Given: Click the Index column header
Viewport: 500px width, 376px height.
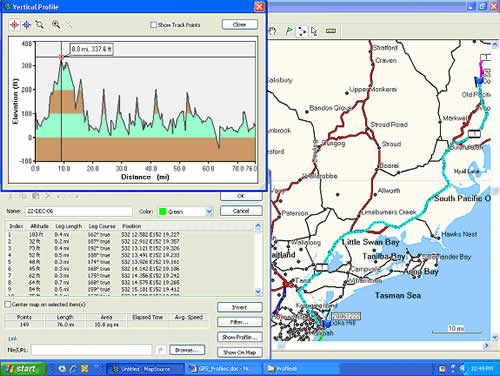Looking at the screenshot, I should point(16,226).
